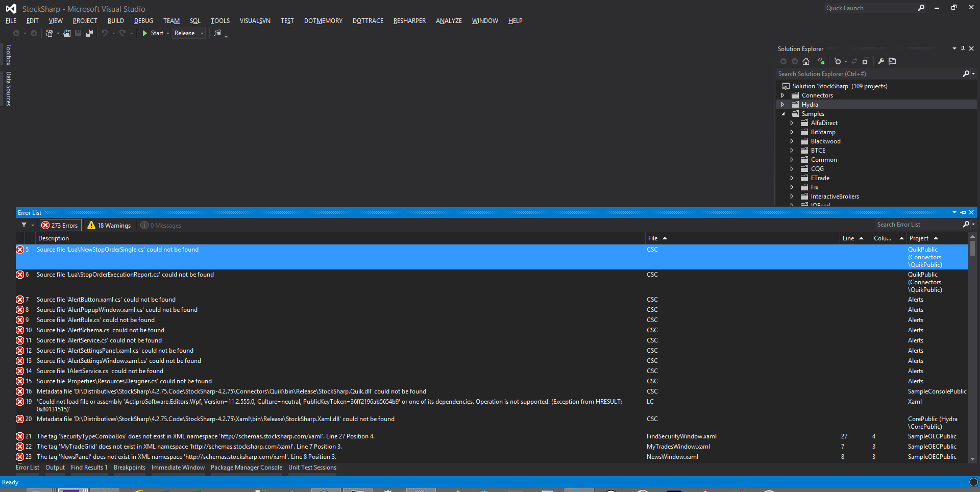
Task: Open the Unit Test Sessions tab
Action: [x=312, y=468]
